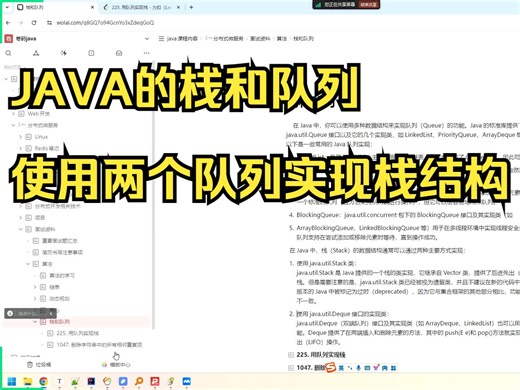This screenshot has width=520, height=390.
Task: Click the sidebar search icon
Action: coord(8,53)
